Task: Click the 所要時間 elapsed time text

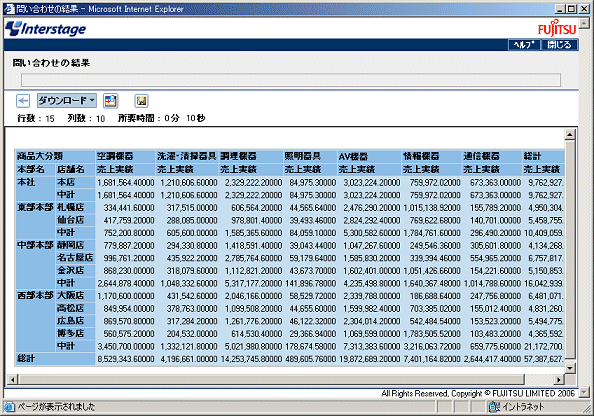Action: tap(162, 118)
